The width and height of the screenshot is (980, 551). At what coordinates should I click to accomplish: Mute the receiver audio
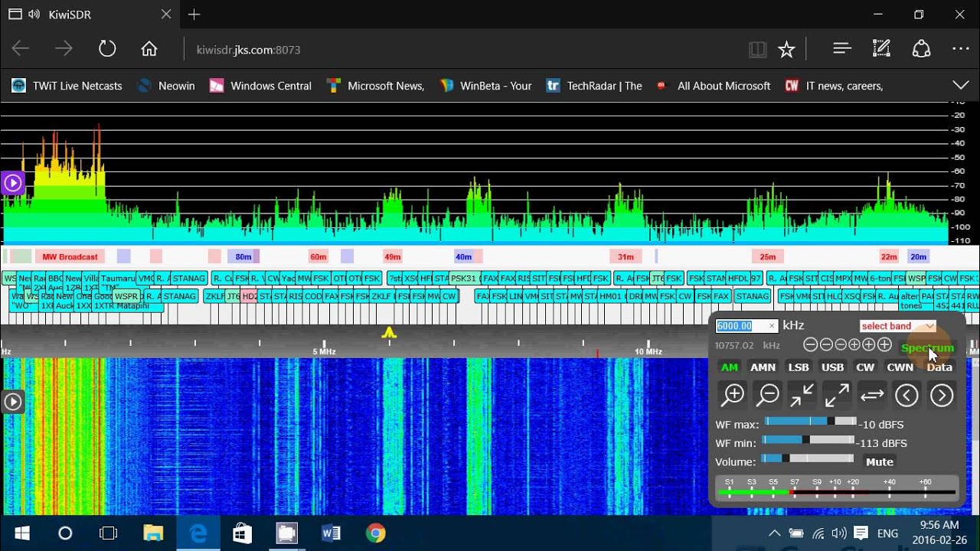coord(879,461)
